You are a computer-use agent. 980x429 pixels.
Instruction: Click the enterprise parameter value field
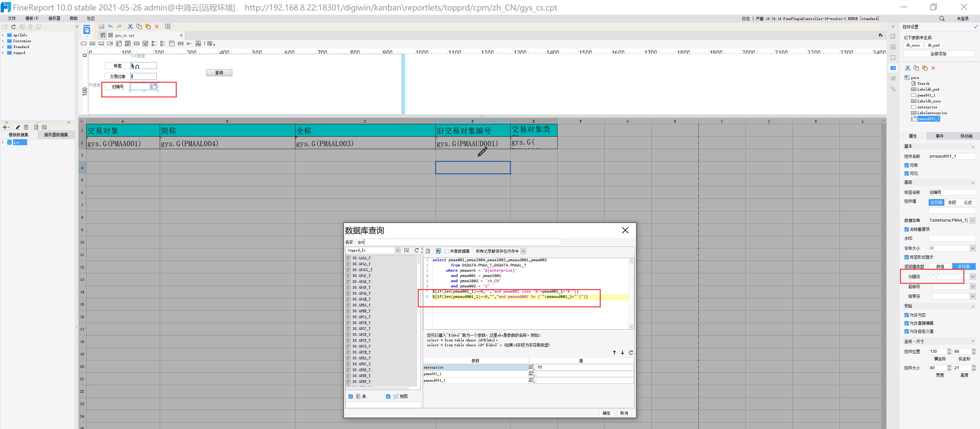584,367
